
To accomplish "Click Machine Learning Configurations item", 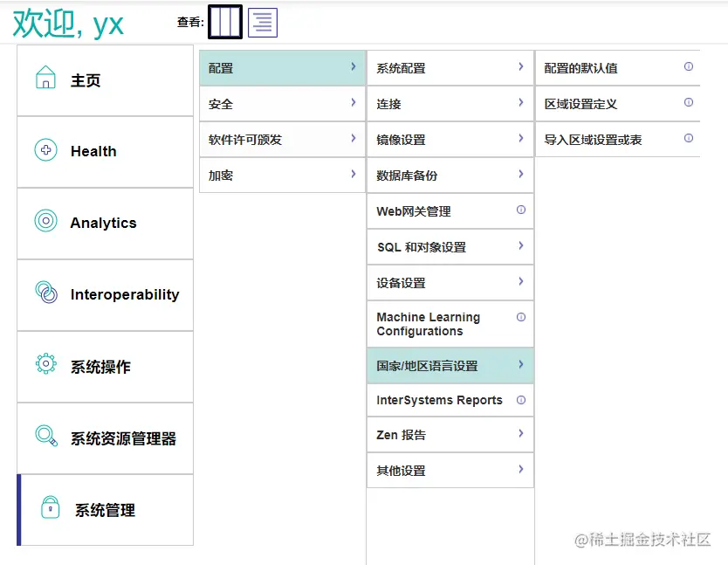I will 428,324.
